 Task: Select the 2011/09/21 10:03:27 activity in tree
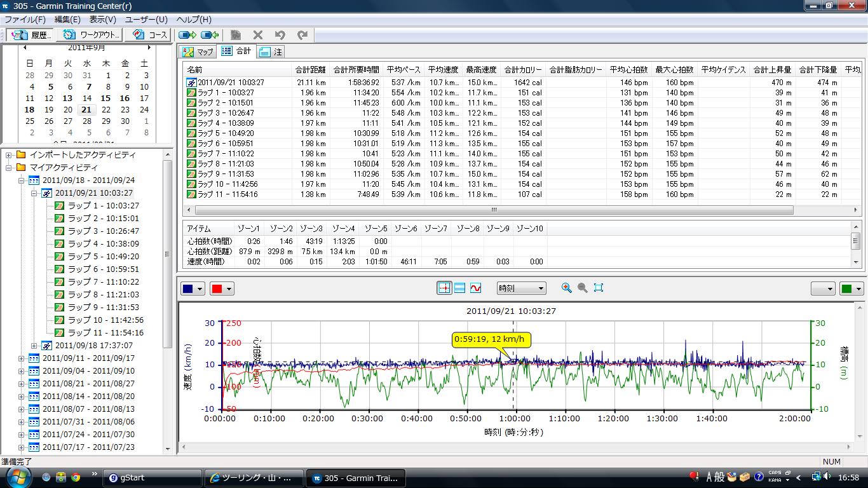pos(94,193)
